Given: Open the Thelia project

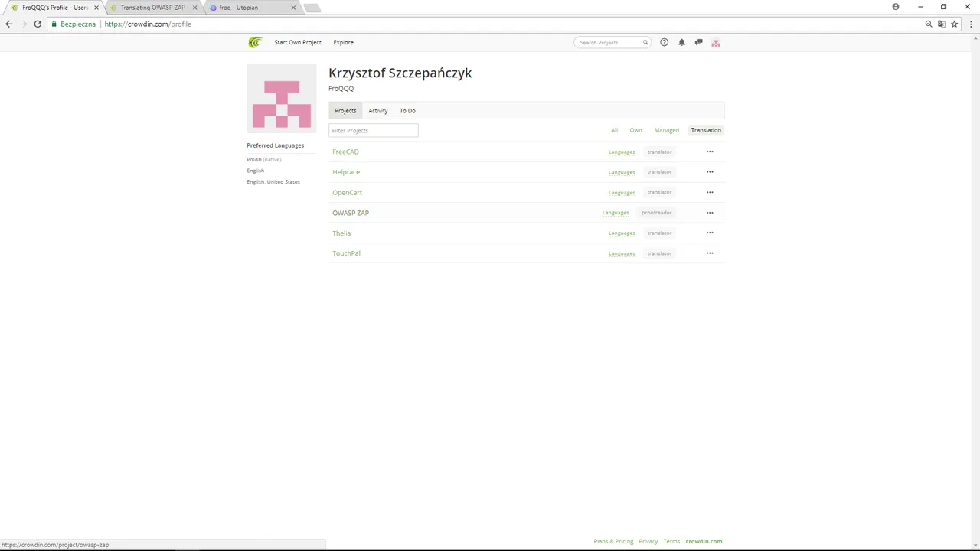Looking at the screenshot, I should 341,233.
